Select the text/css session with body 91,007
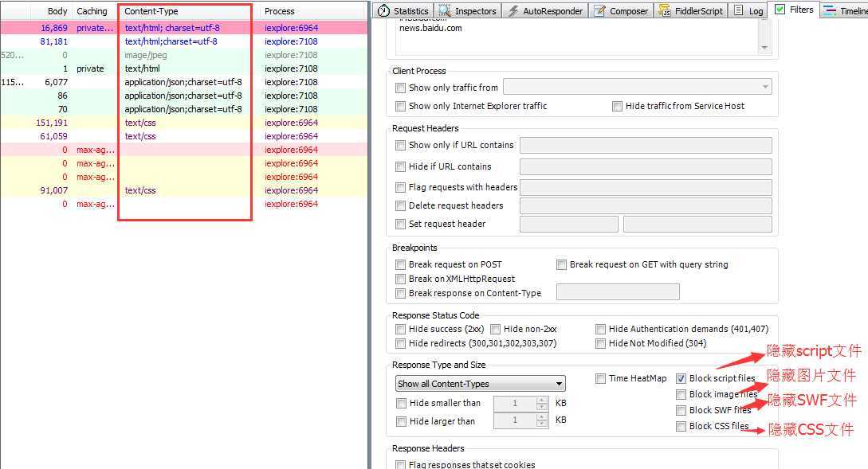 [183, 190]
